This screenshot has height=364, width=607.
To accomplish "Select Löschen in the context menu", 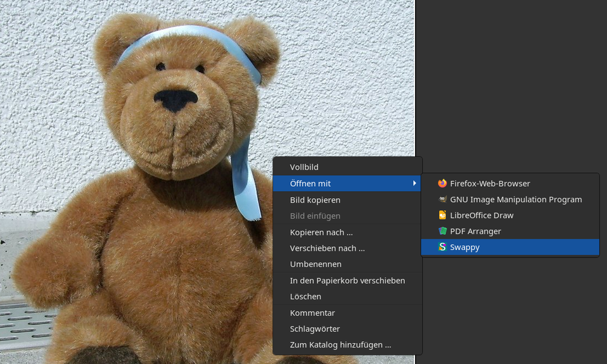I will 347,297.
